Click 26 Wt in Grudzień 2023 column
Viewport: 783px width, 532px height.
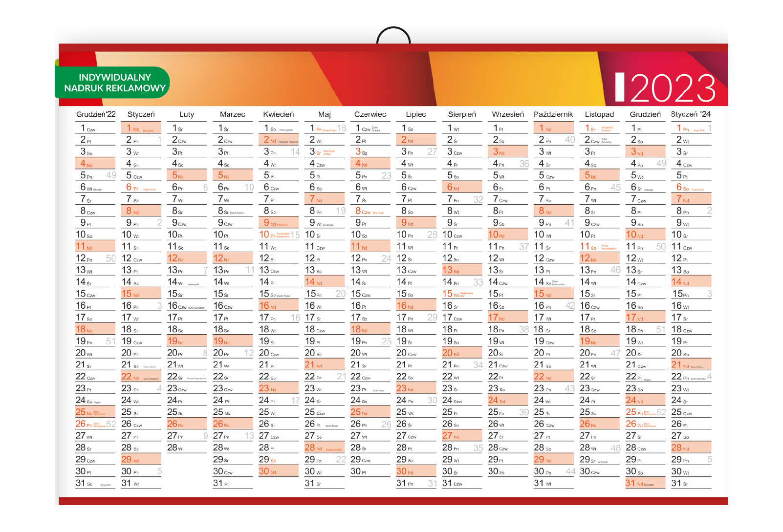[646, 424]
